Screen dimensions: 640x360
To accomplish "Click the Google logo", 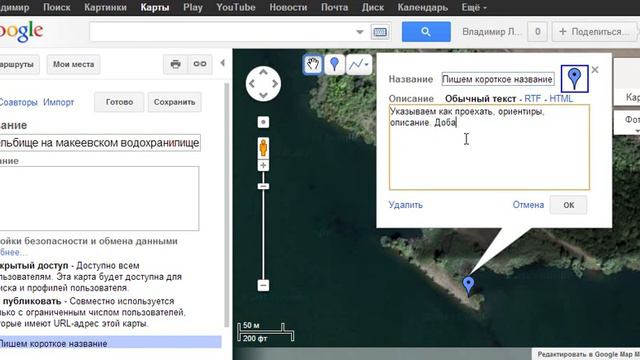I will 21,31.
